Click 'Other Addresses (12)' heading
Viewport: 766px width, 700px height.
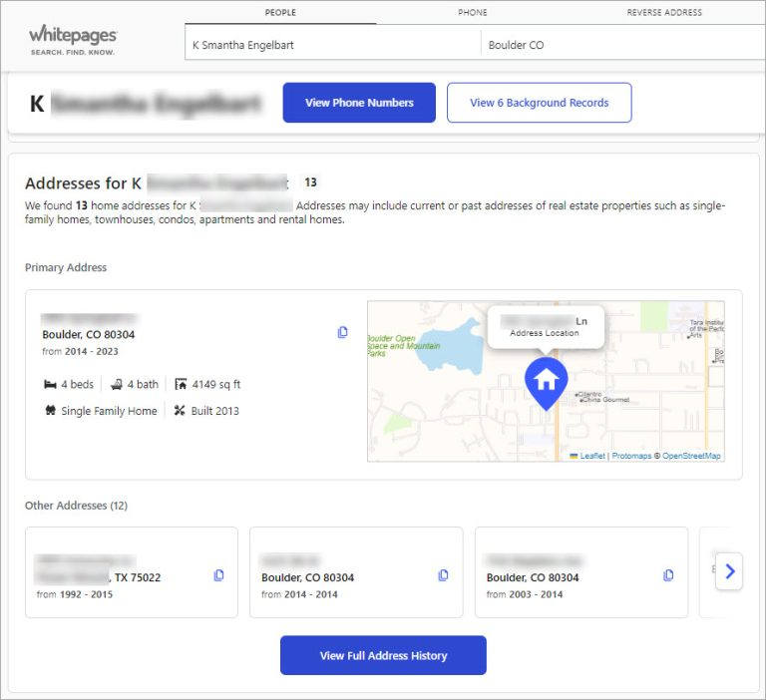[76, 506]
